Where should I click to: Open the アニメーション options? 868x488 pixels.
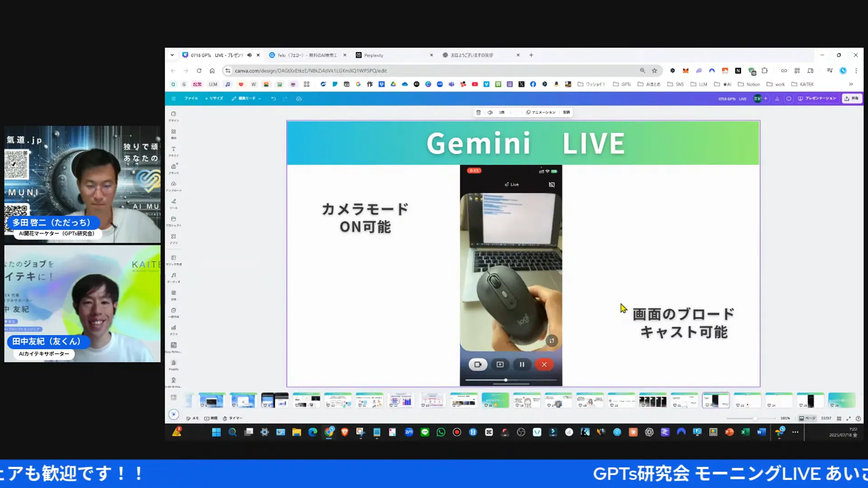[x=541, y=113]
